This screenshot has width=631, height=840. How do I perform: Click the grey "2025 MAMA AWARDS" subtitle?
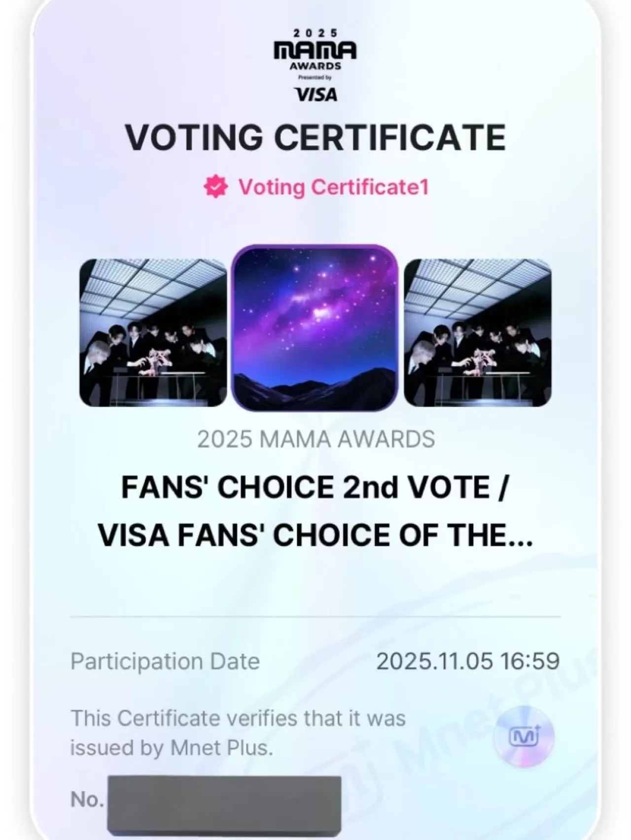coord(316,439)
